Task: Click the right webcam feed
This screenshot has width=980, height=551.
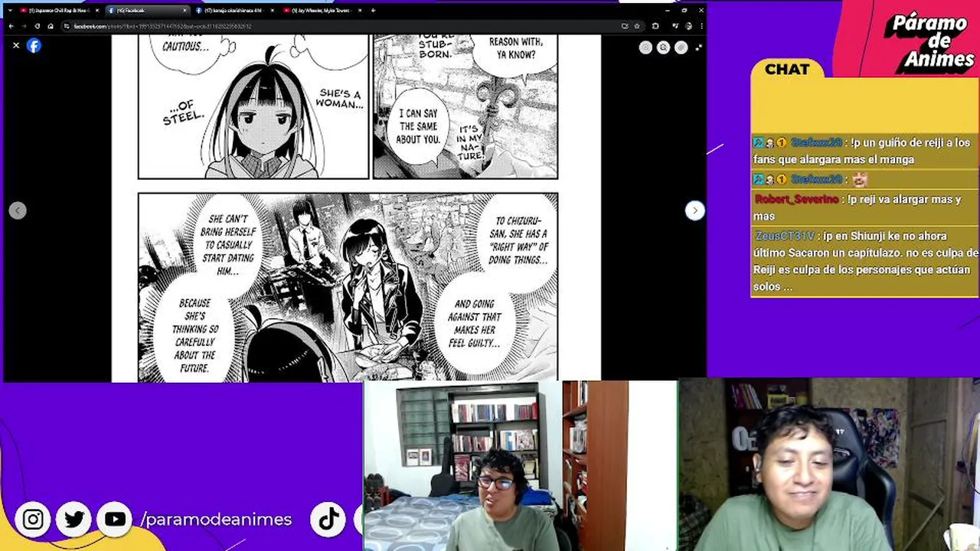Action: pos(829,465)
